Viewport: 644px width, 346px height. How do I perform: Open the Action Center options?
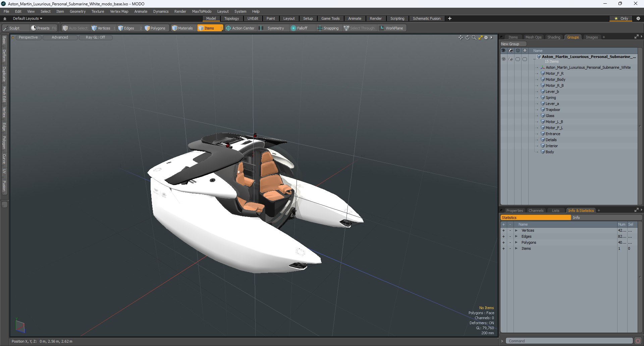[x=240, y=28]
